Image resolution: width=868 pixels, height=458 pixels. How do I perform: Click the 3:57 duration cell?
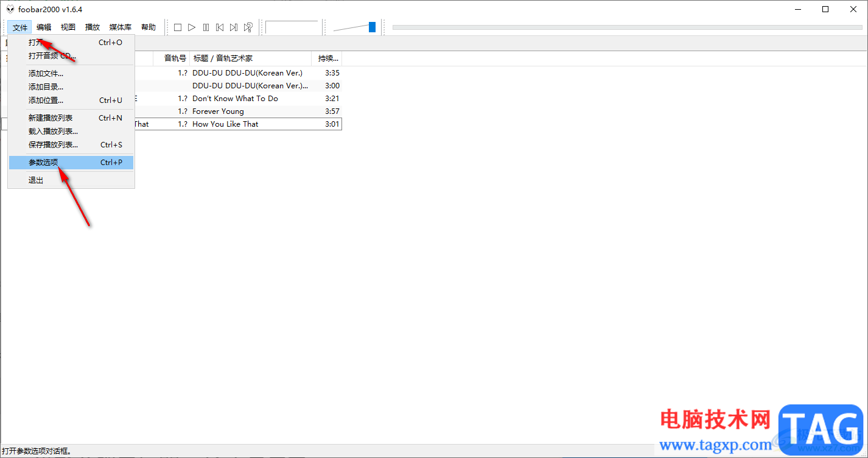(332, 111)
